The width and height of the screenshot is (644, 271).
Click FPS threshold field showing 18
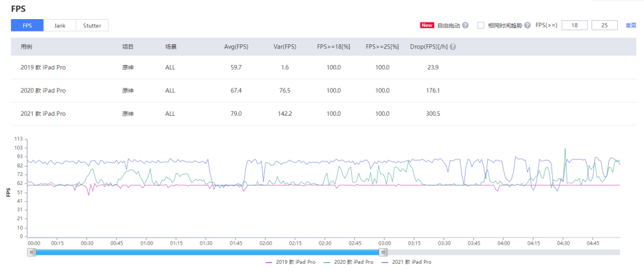[575, 26]
